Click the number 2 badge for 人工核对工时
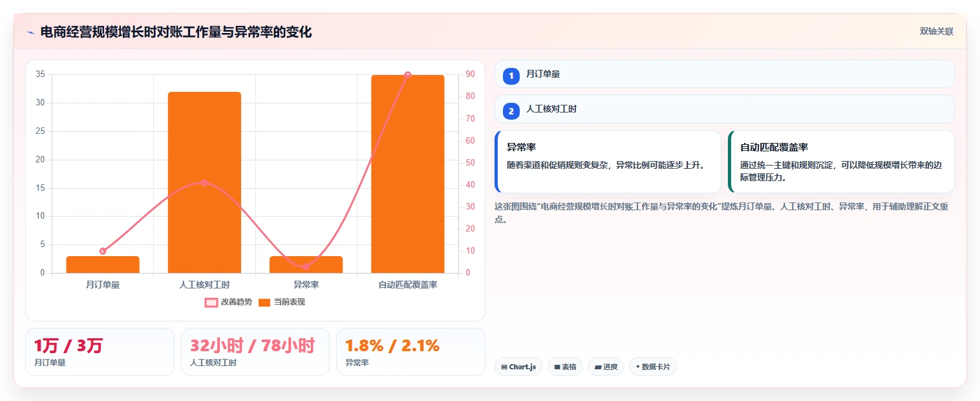The width and height of the screenshot is (980, 401). 511,111
